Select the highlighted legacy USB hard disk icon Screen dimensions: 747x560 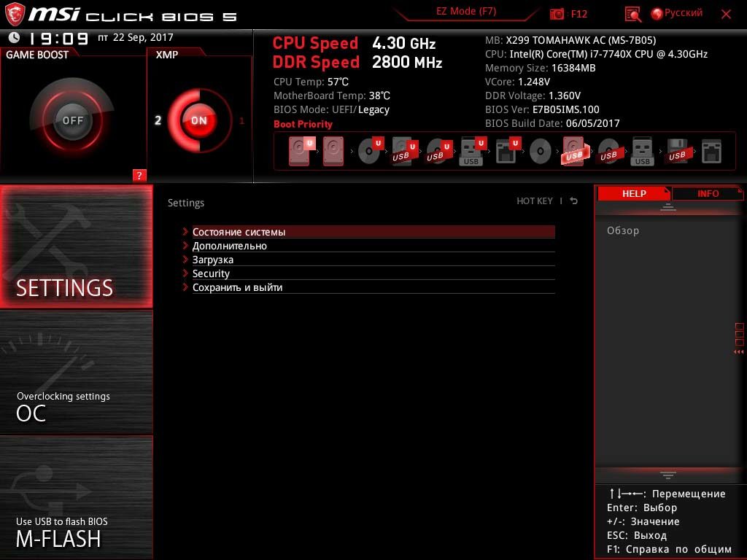[575, 151]
